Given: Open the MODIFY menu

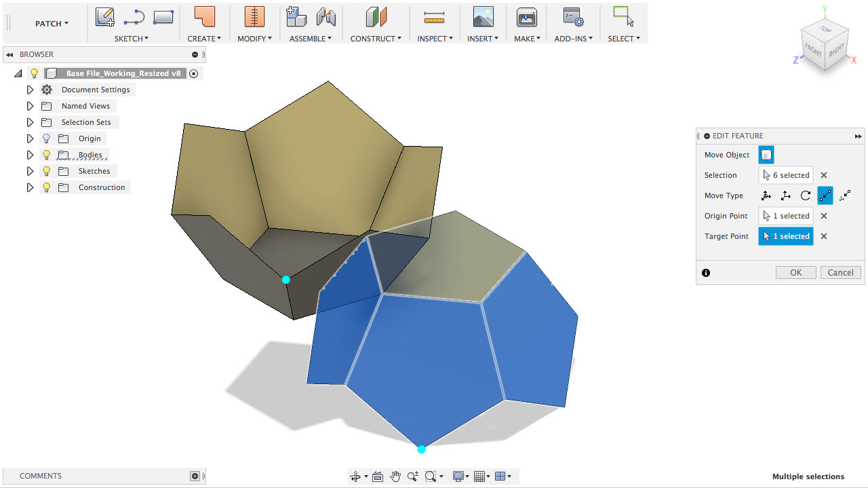Looking at the screenshot, I should (x=254, y=39).
